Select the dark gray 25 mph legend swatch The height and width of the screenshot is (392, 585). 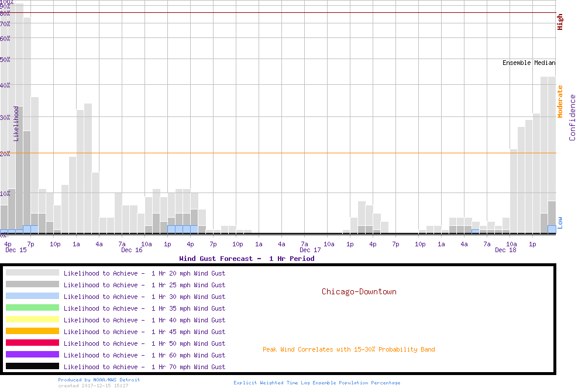click(32, 284)
